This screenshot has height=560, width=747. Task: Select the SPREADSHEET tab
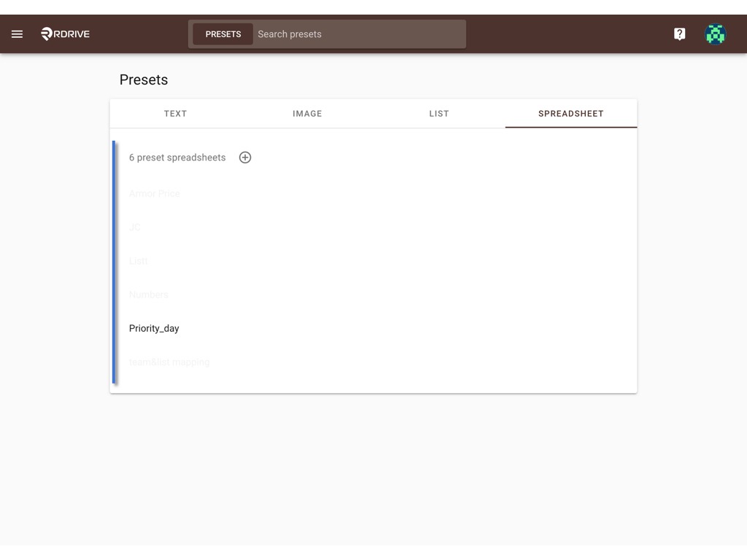(570, 114)
